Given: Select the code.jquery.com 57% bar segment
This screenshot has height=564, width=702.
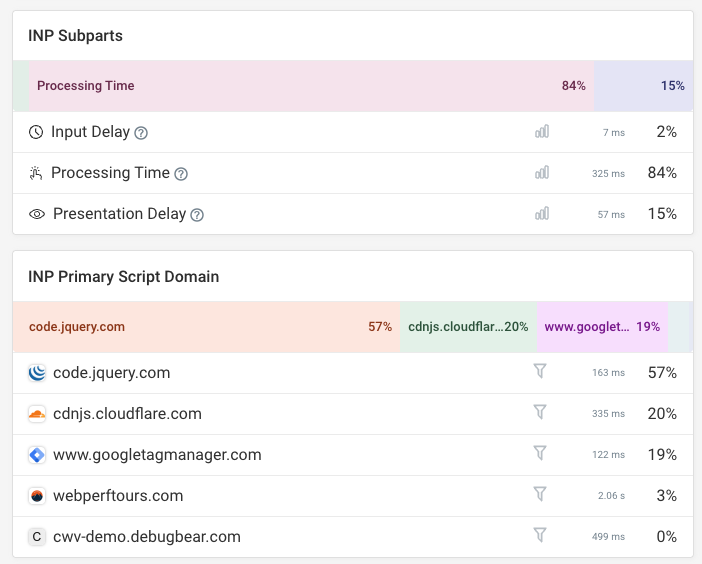Looking at the screenshot, I should (206, 327).
